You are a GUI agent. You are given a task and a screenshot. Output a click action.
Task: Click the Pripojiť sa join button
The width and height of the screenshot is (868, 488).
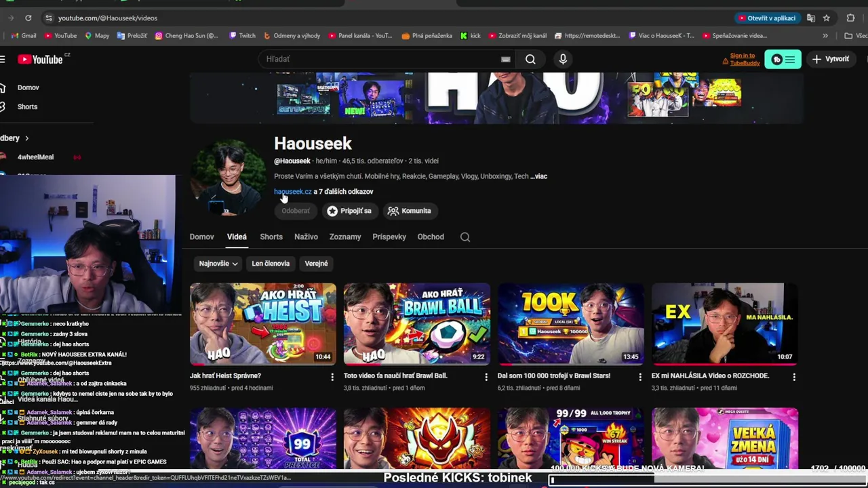click(349, 211)
